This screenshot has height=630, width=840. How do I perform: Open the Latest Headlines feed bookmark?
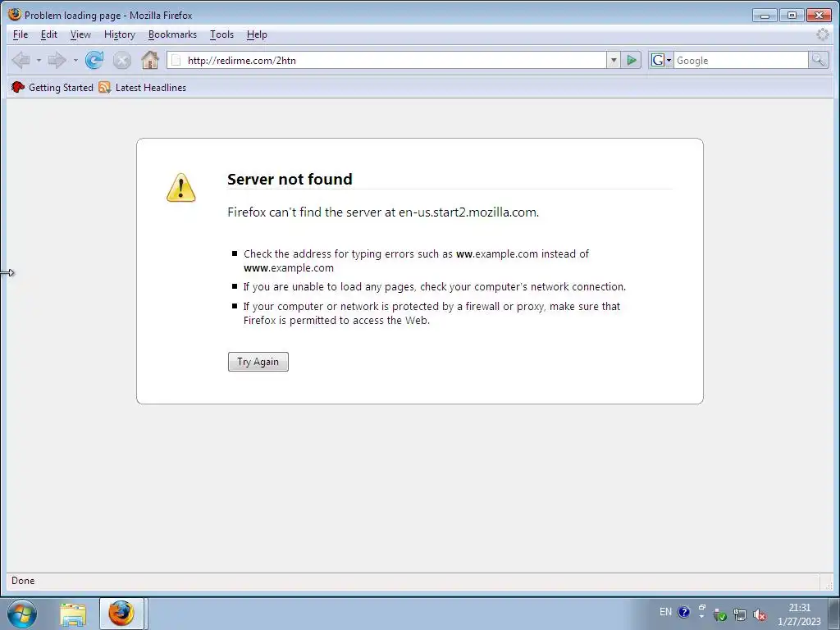[143, 87]
